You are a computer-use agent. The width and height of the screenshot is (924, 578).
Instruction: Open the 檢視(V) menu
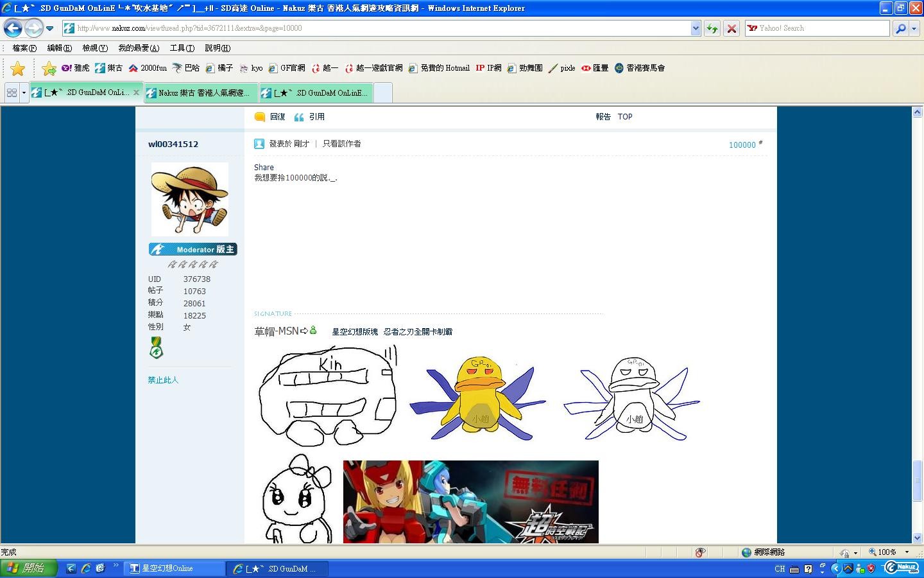pos(94,48)
